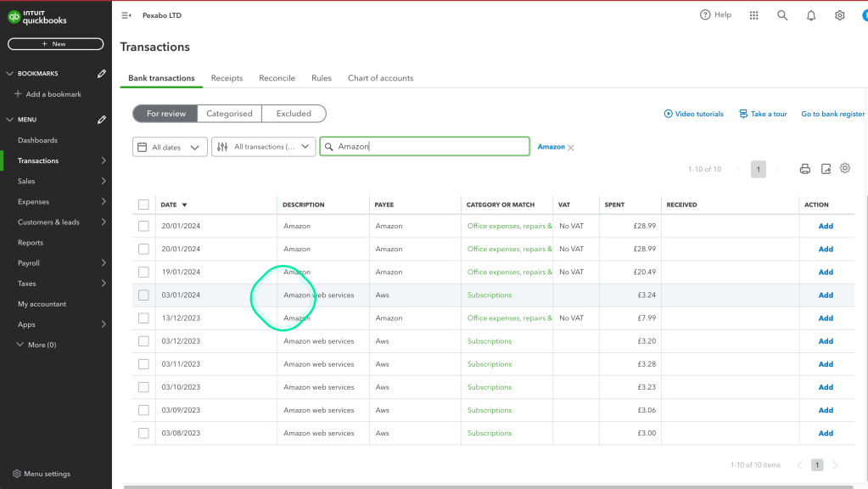Open Dashboards in the sidebar
This screenshot has width=868, height=489.
pyautogui.click(x=37, y=140)
